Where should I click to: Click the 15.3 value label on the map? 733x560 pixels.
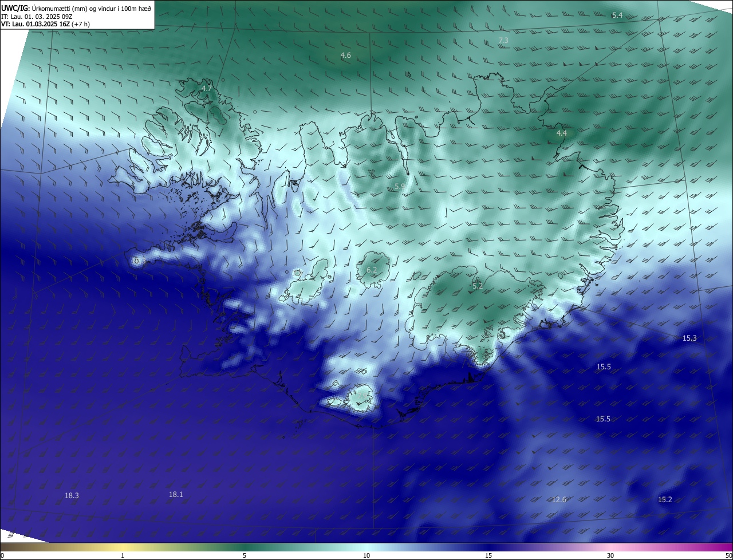tap(689, 338)
